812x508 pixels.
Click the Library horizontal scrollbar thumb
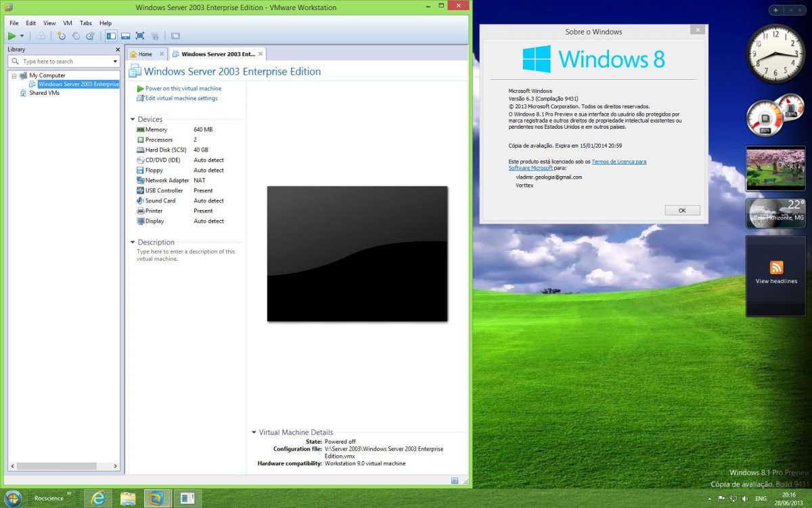56,466
